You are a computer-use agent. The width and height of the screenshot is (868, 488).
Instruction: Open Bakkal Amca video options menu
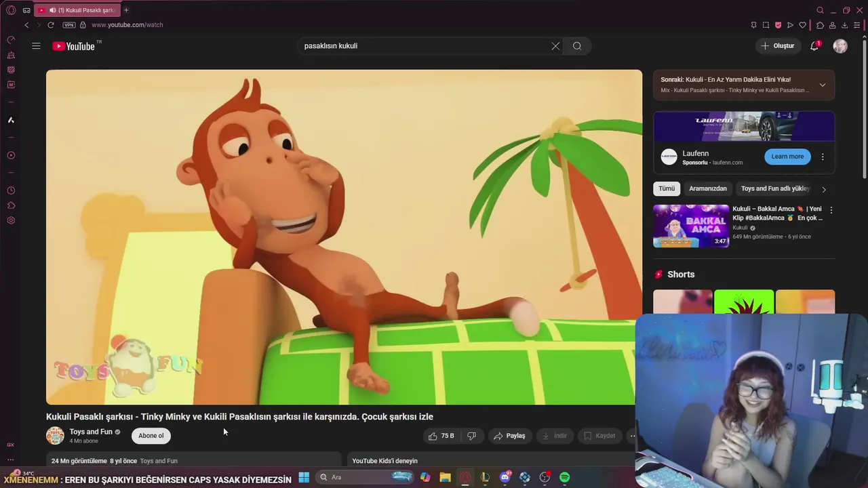tap(831, 210)
